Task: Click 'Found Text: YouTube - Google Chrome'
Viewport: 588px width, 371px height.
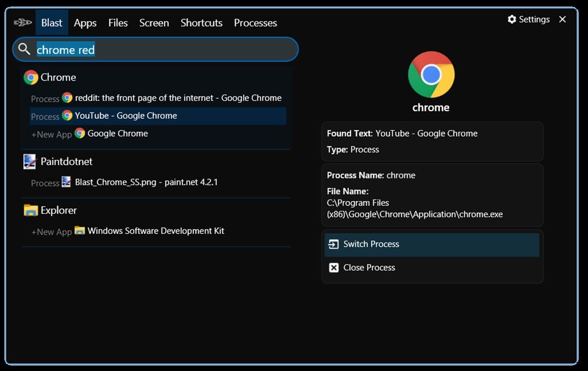Action: point(402,133)
